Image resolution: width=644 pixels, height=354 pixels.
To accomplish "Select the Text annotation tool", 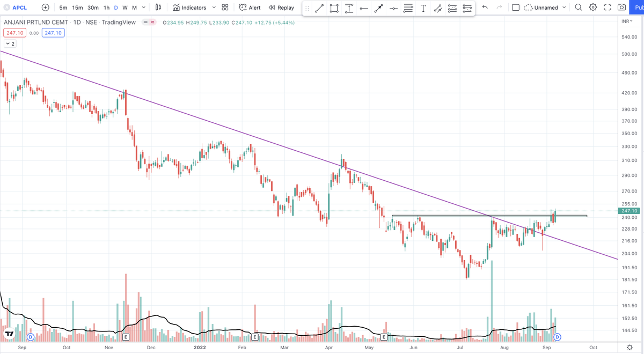I will click(423, 8).
